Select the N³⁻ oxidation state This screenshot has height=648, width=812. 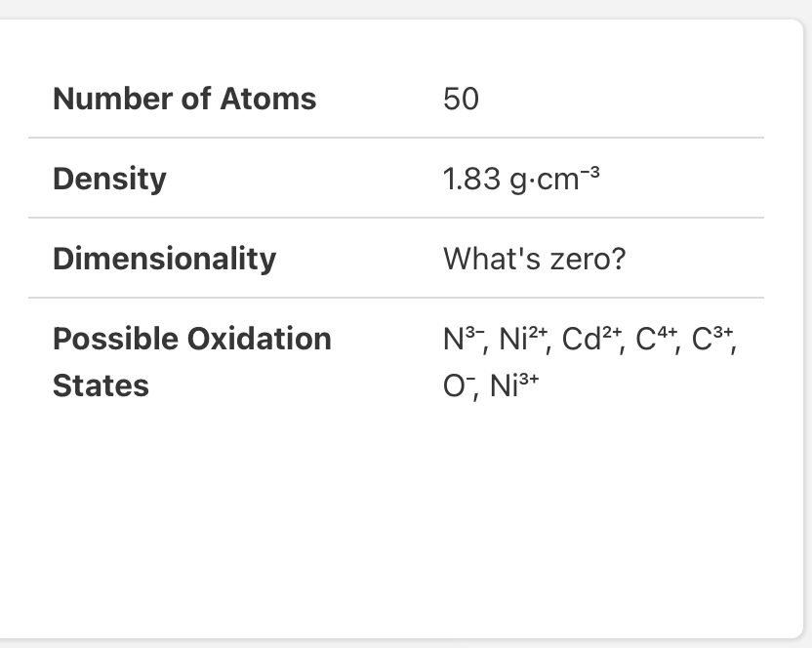pyautogui.click(x=464, y=339)
